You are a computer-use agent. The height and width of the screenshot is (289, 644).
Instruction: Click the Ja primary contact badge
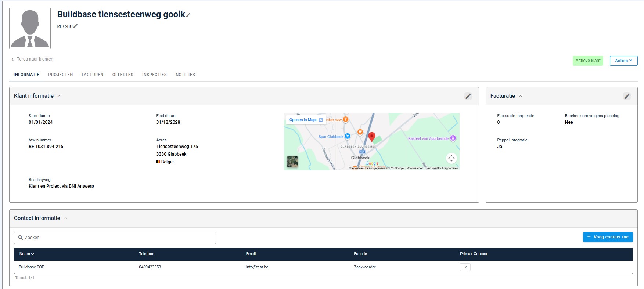coord(465,267)
